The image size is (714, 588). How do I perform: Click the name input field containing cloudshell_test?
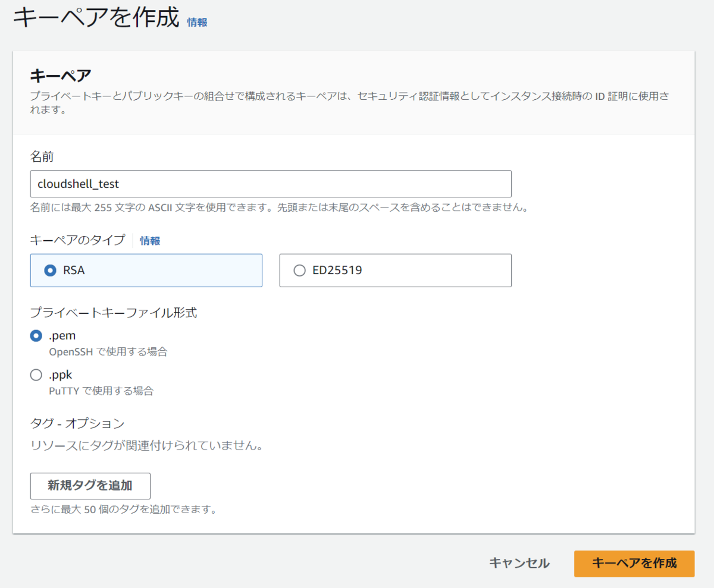pyautogui.click(x=271, y=184)
